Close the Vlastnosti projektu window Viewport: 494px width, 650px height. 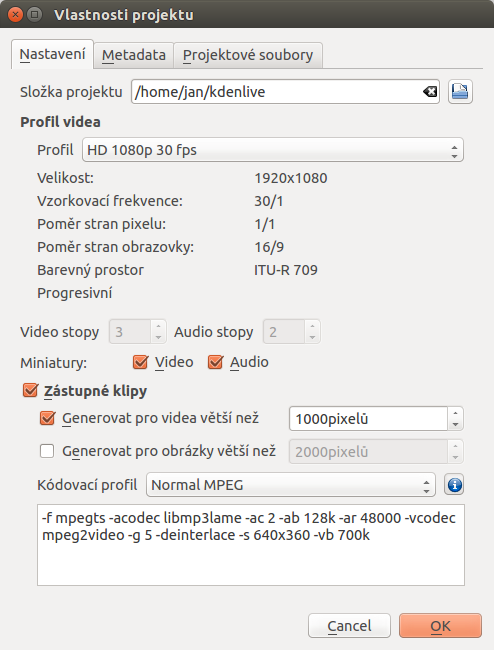[15, 15]
